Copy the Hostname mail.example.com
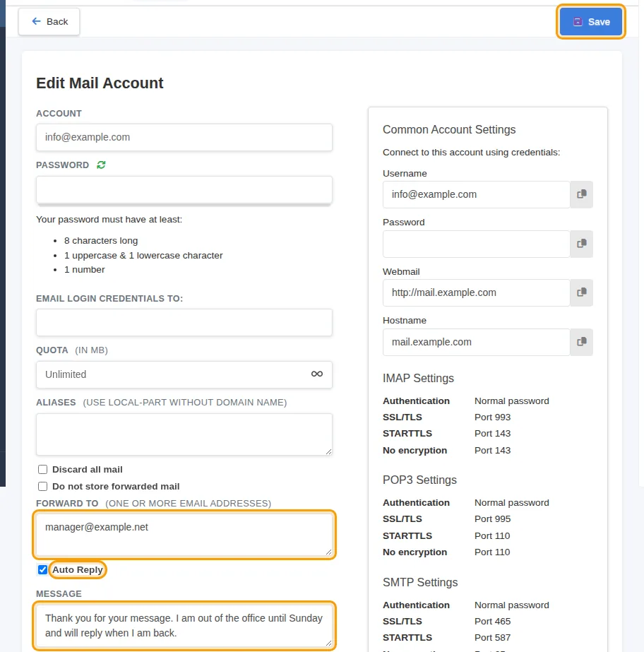This screenshot has width=644, height=652. tap(581, 342)
